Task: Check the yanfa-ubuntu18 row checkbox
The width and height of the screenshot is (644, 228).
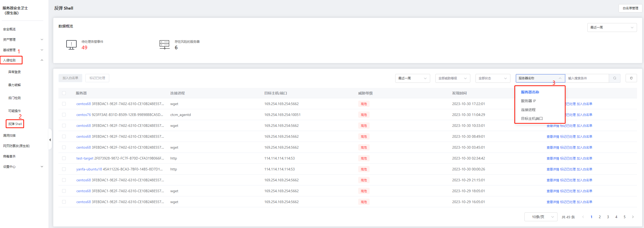Action: click(64, 169)
